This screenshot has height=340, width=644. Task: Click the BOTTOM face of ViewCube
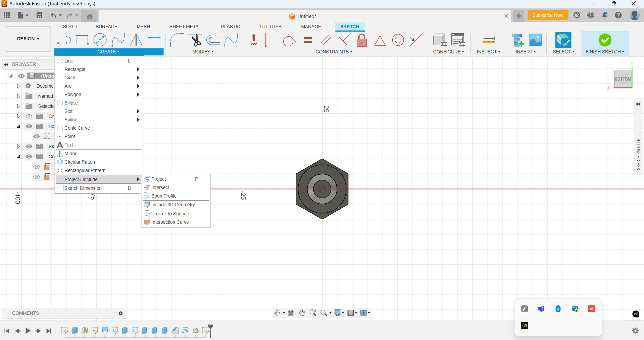coord(623,79)
